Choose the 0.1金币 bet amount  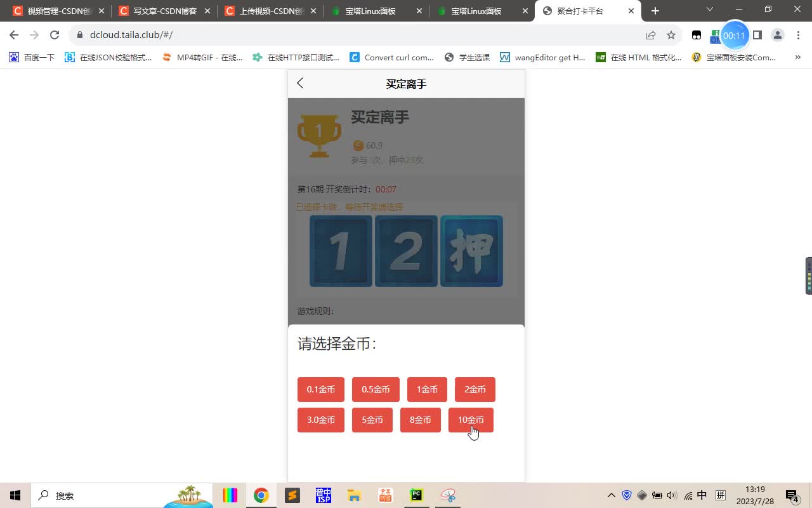pos(321,389)
